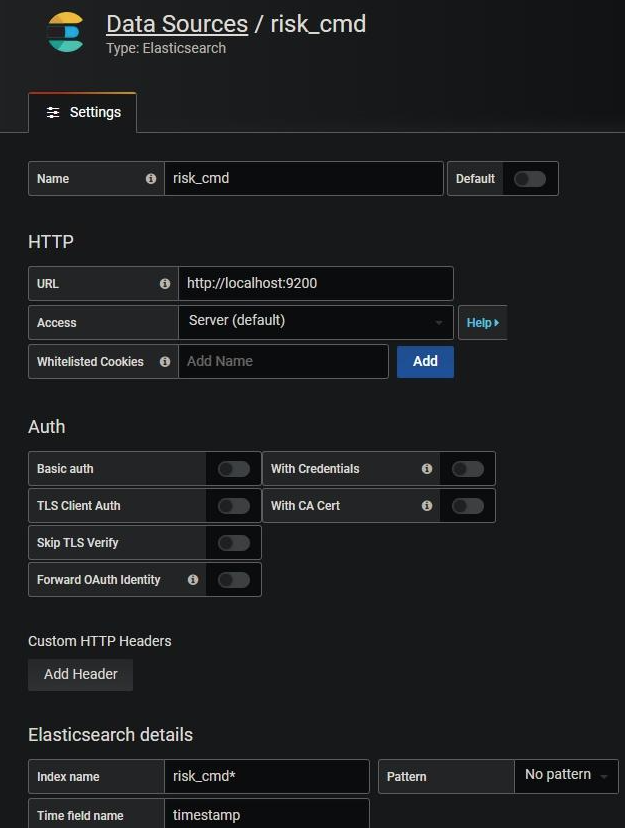The height and width of the screenshot is (828, 625).
Task: Click the Elasticsearch logo icon
Action: pyautogui.click(x=66, y=32)
